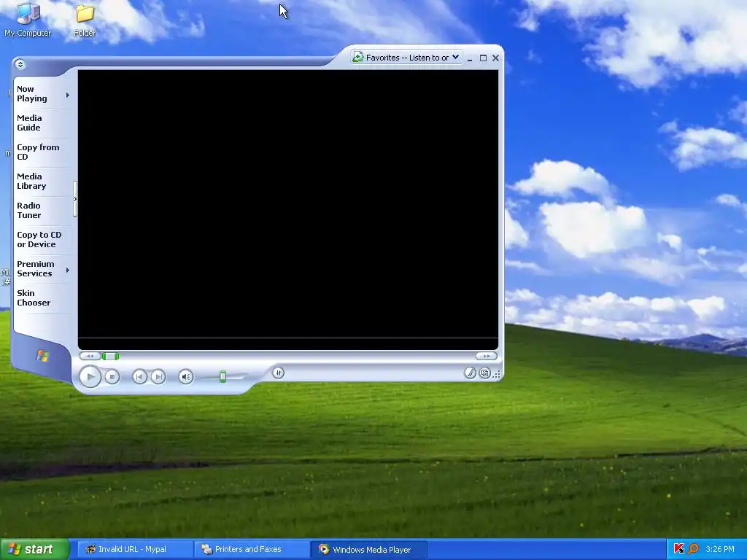747x560 pixels.
Task: Stop playback with the Stop button
Action: point(112,377)
